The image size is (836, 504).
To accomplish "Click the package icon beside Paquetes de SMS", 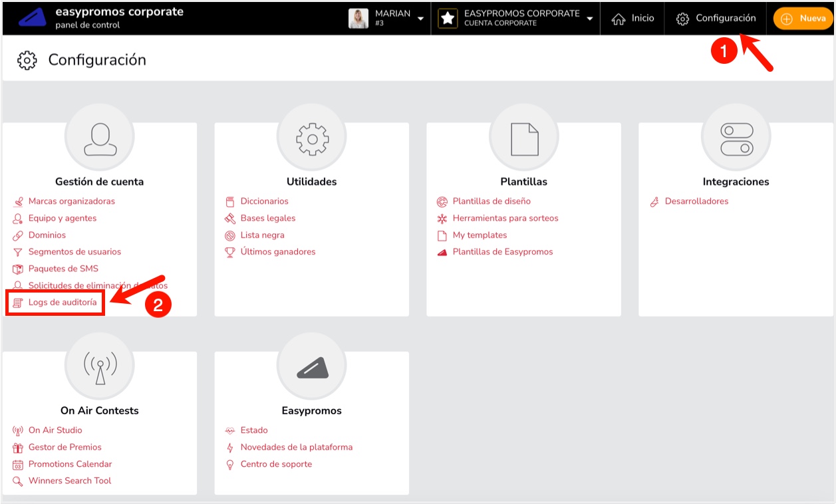I will coord(18,269).
